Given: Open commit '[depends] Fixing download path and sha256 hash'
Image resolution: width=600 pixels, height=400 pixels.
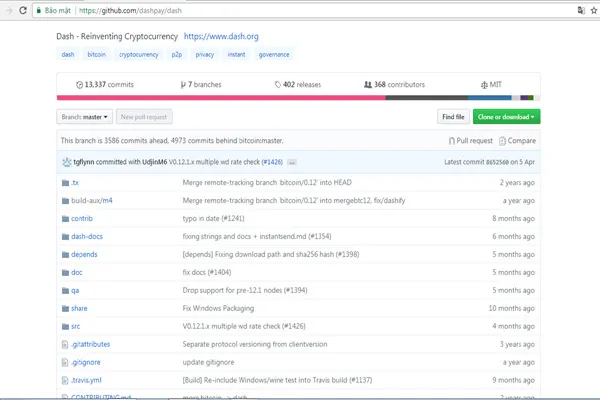Looking at the screenshot, I should click(271, 255).
